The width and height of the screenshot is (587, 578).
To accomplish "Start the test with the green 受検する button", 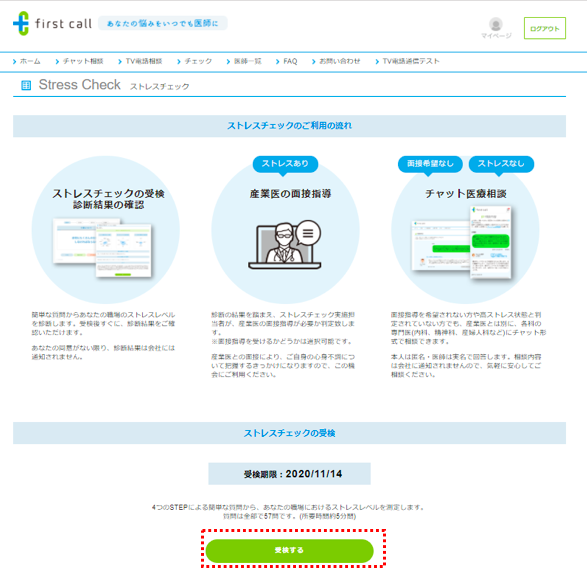I will (x=289, y=550).
